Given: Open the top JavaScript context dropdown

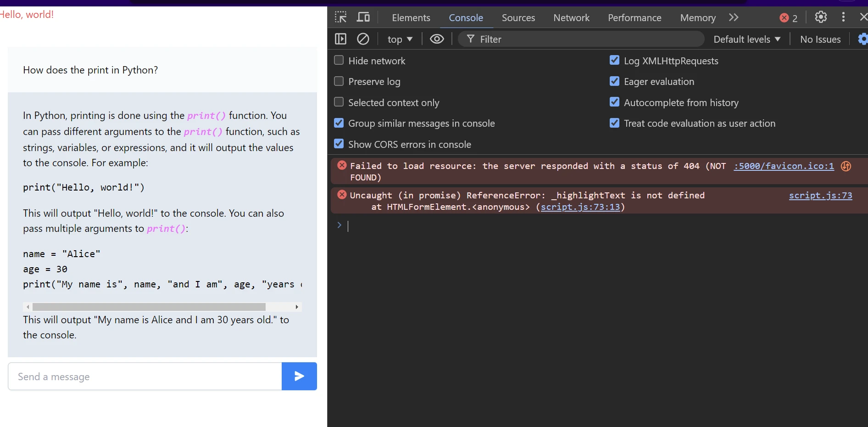Looking at the screenshot, I should click(x=400, y=39).
